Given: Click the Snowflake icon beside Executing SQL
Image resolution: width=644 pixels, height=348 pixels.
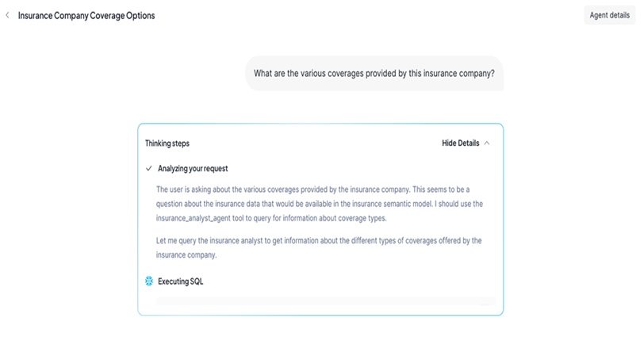Looking at the screenshot, I should pyautogui.click(x=149, y=281).
